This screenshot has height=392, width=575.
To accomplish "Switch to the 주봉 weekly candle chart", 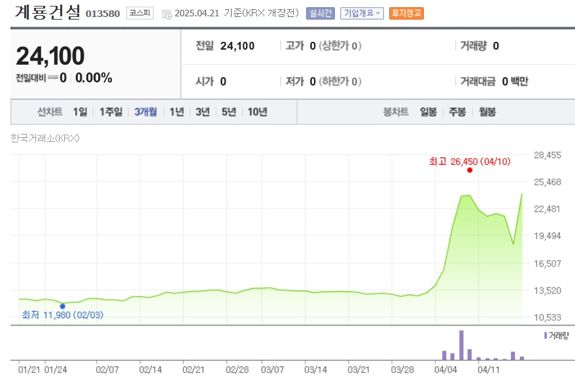I will click(457, 112).
